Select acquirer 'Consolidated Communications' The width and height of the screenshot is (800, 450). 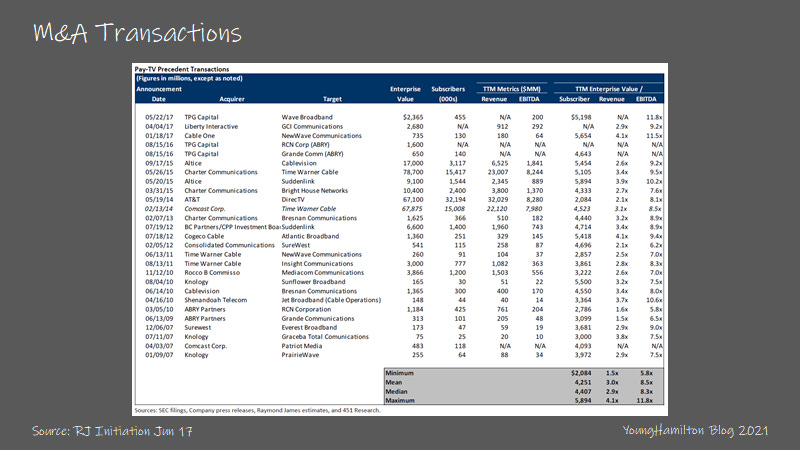[230, 245]
